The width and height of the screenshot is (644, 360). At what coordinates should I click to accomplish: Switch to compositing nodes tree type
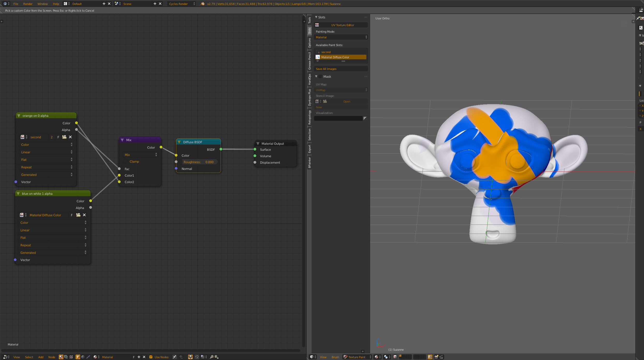point(66,357)
